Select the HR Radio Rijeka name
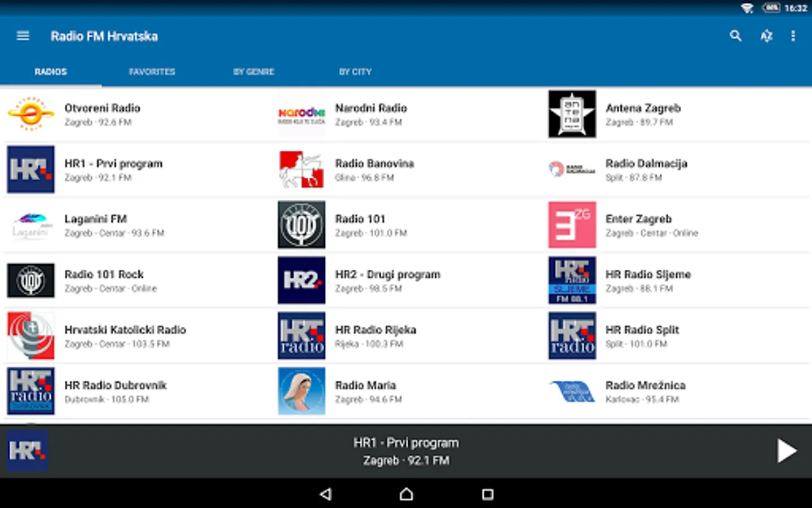The height and width of the screenshot is (508, 812). 376,330
